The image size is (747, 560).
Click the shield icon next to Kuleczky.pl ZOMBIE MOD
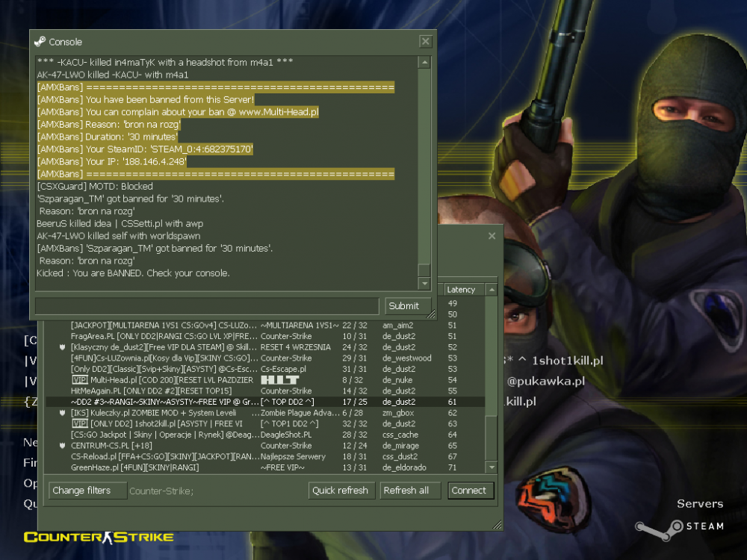(x=63, y=412)
